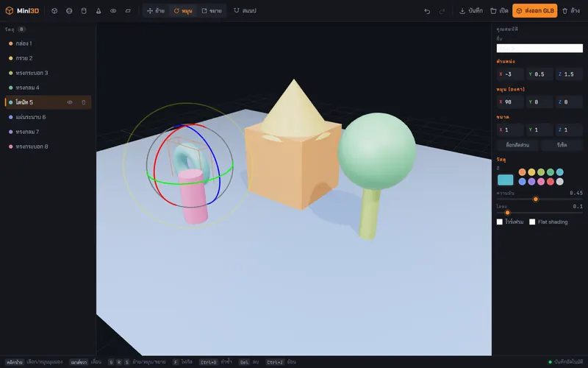Open the large current color swatch picker
Image resolution: width=588 pixels, height=368 pixels.
pyautogui.click(x=506, y=180)
